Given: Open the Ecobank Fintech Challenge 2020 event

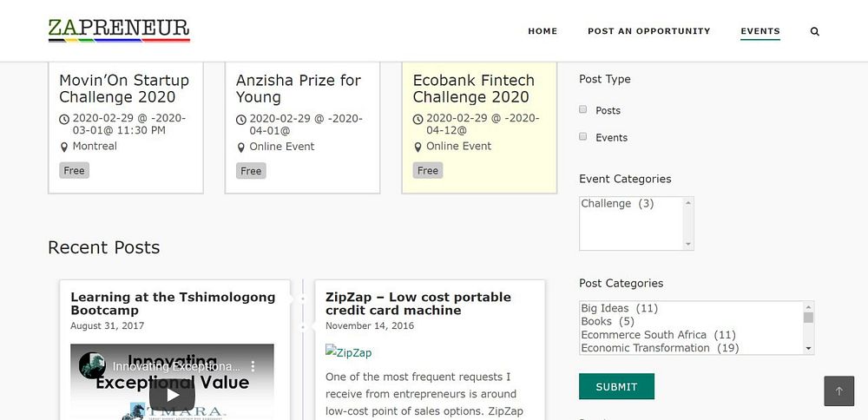Looking at the screenshot, I should [473, 89].
